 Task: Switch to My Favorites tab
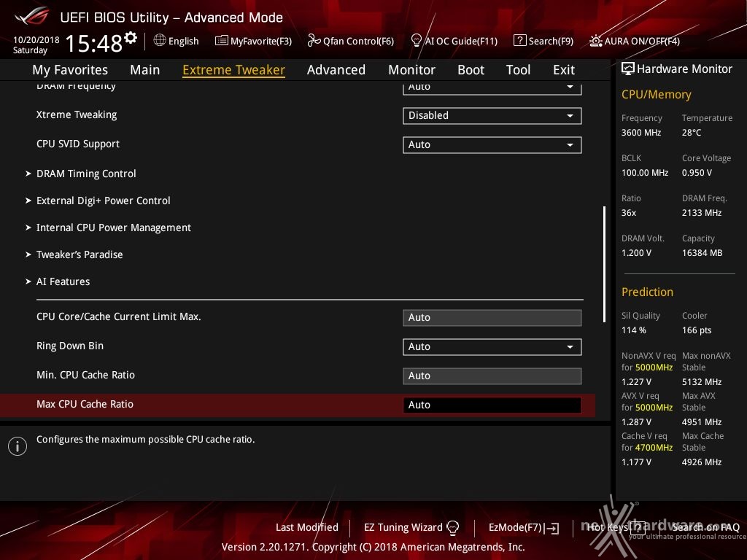click(70, 70)
